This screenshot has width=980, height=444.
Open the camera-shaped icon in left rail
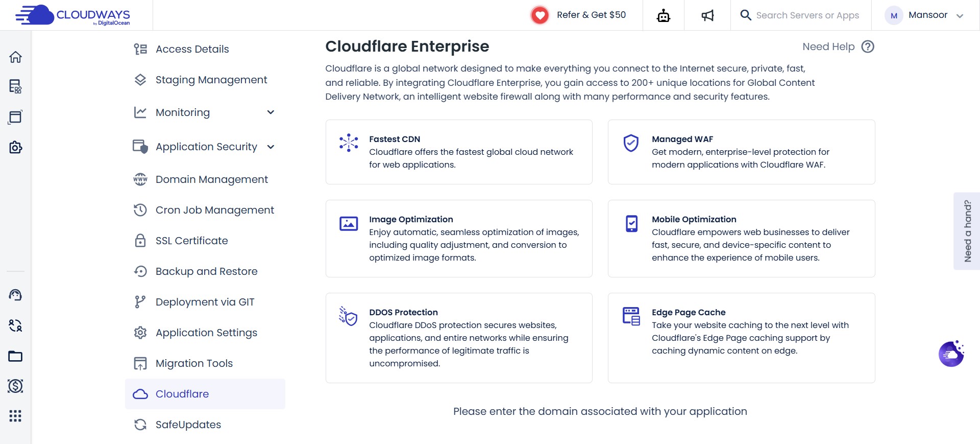click(15, 148)
